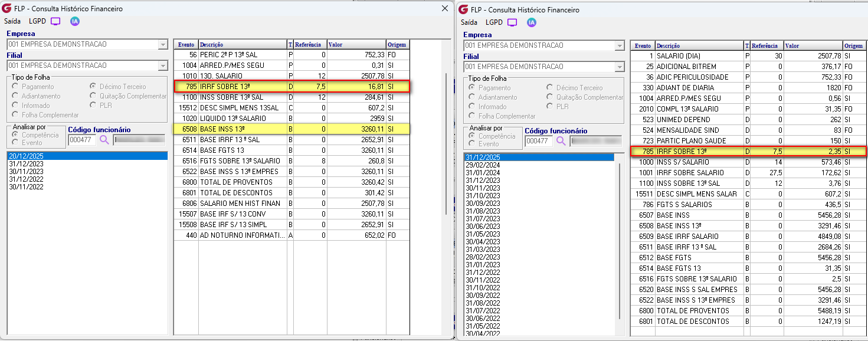Click employee code field in right window

[538, 141]
